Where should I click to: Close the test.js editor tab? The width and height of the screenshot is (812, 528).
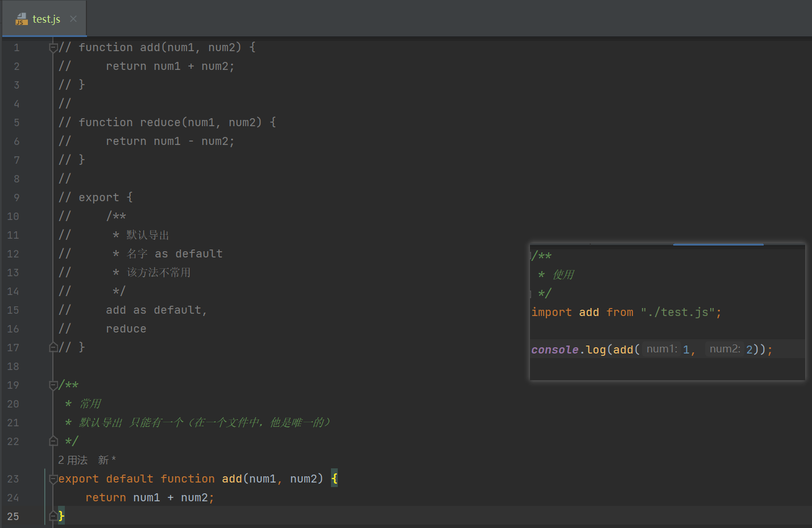click(x=73, y=19)
